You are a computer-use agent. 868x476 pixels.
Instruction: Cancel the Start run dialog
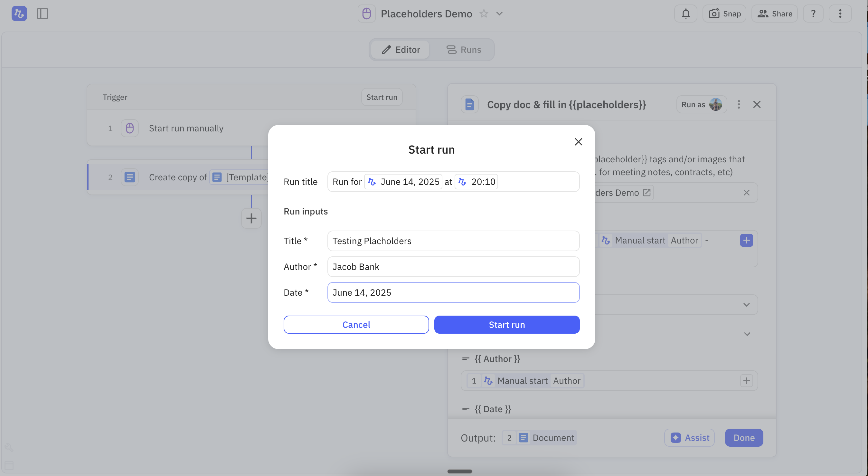[x=356, y=325]
